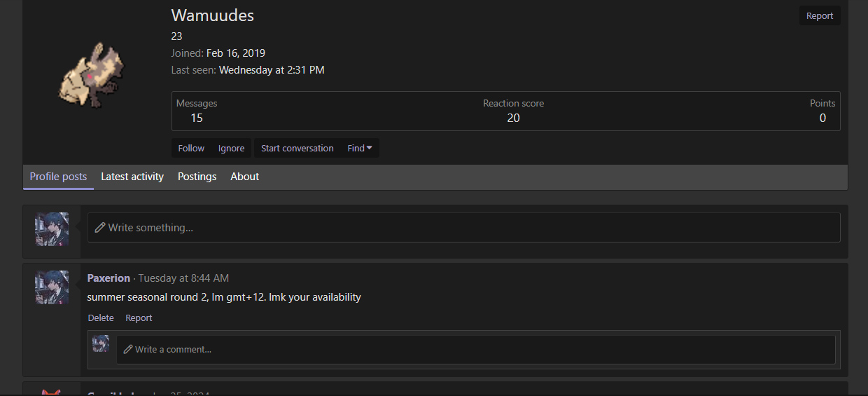Open the Postings tab

(x=197, y=177)
